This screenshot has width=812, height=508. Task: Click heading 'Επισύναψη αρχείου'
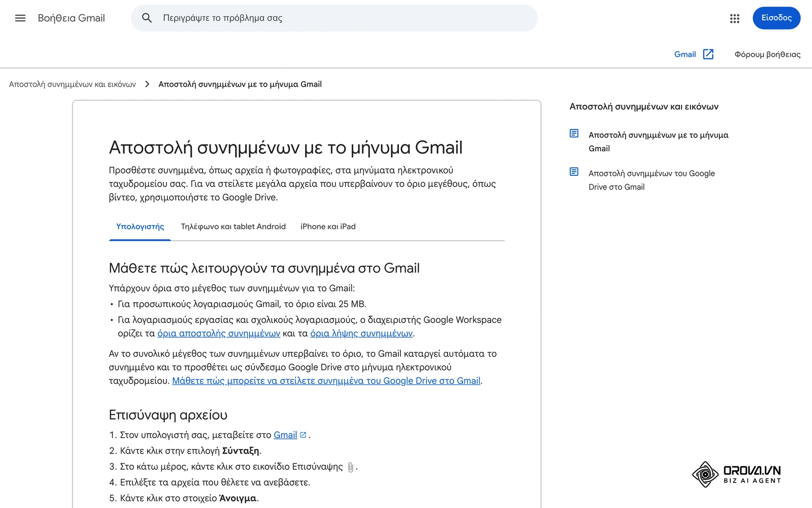[168, 415]
